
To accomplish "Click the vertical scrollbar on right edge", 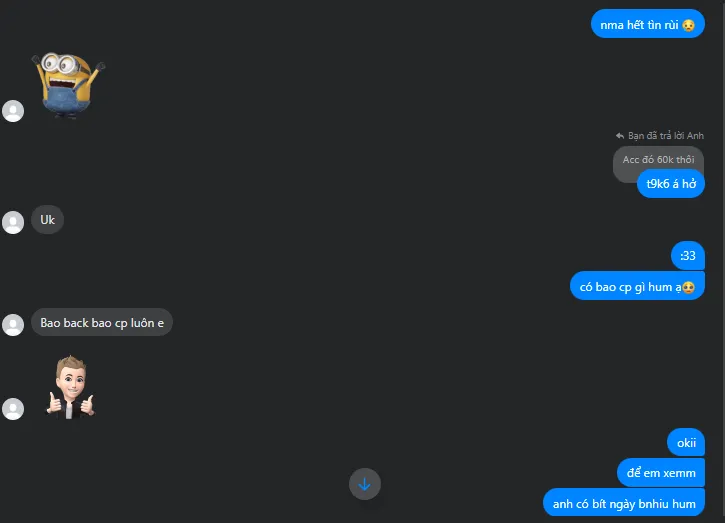I will click(x=723, y=261).
